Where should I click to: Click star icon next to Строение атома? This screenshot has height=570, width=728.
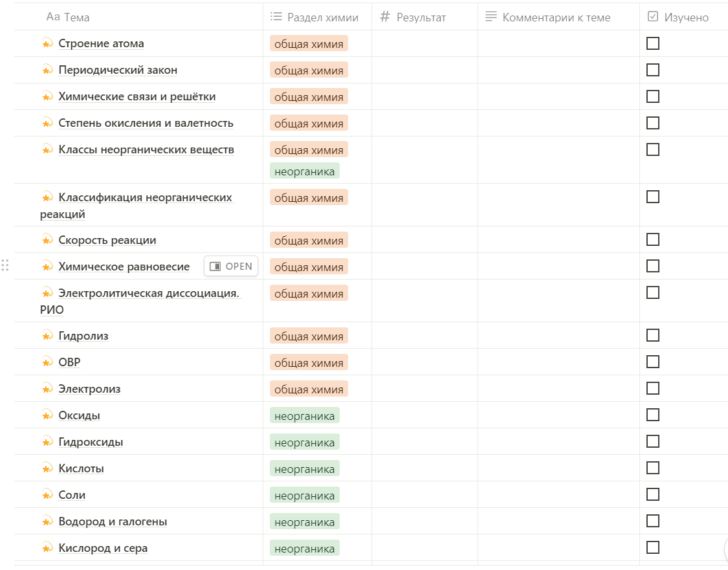coord(47,43)
